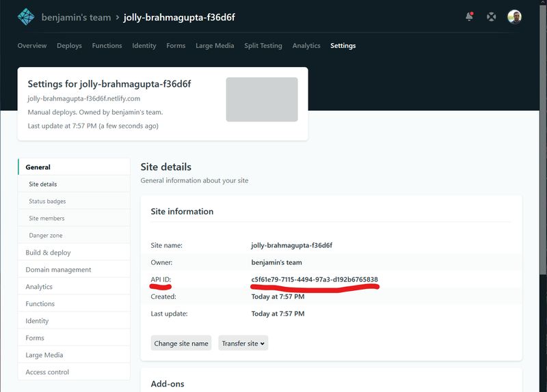Open the notifications bell
The width and height of the screenshot is (547, 392).
pyautogui.click(x=470, y=16)
